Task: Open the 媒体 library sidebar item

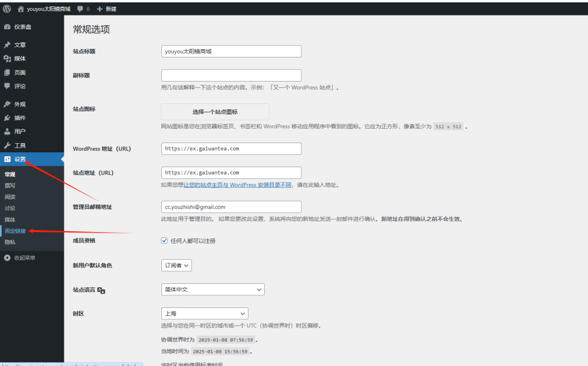Action: [x=21, y=58]
